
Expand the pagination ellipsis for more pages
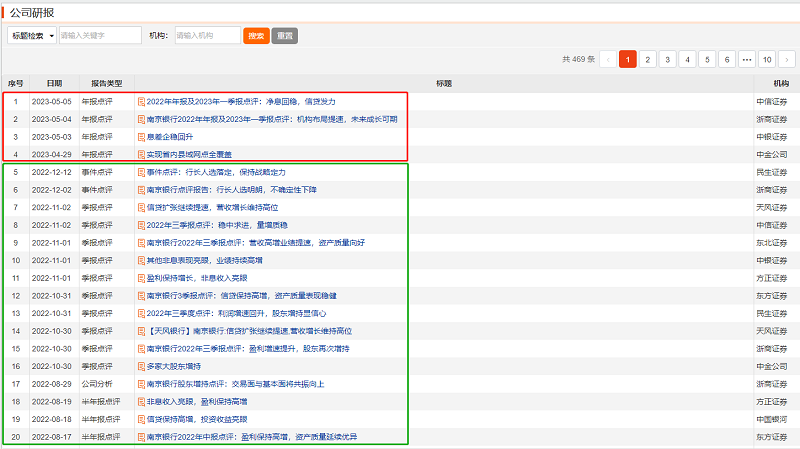[x=746, y=59]
